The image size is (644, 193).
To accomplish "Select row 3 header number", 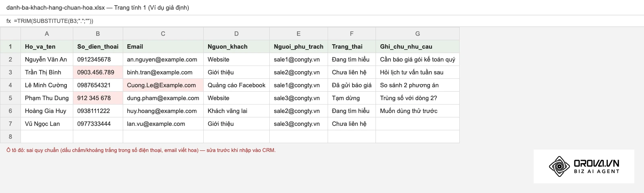I will click(10, 72).
